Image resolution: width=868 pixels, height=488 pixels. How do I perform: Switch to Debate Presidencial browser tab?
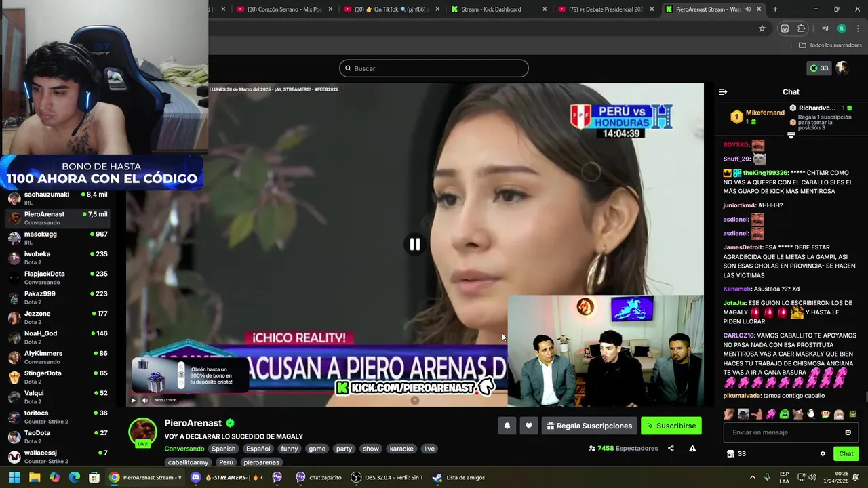(x=606, y=9)
